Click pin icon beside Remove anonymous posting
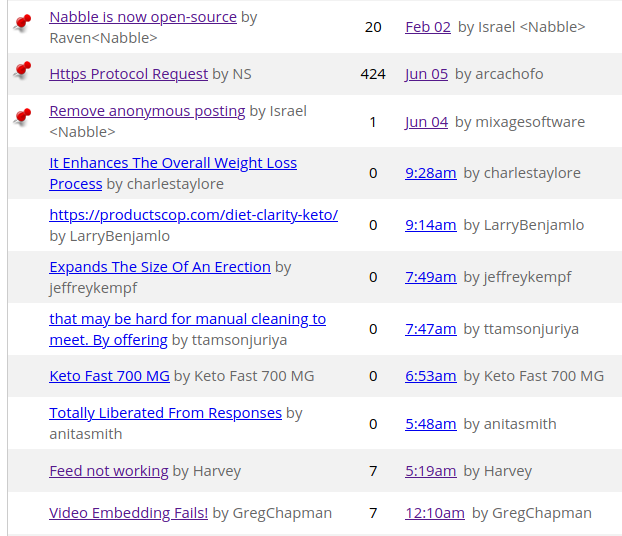This screenshot has height=536, width=622. [22, 117]
